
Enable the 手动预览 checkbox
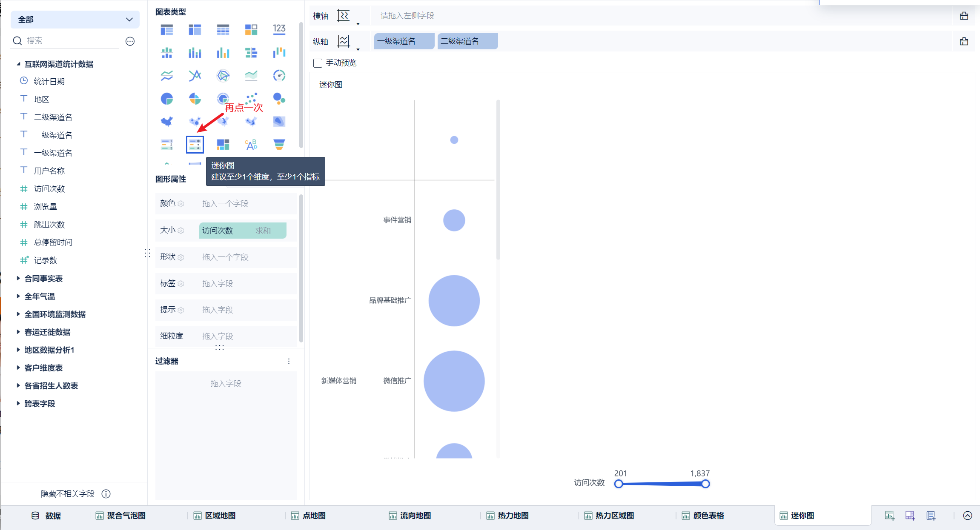point(318,63)
